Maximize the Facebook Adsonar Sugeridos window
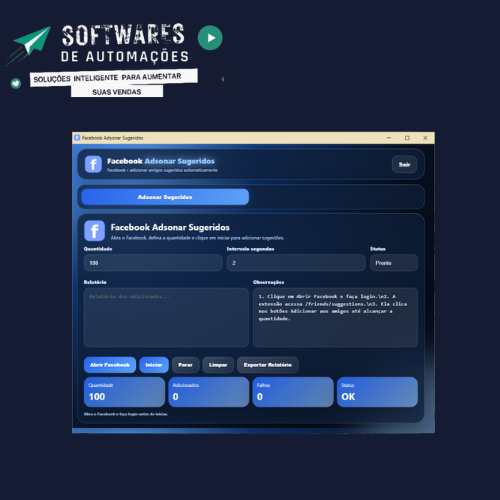Viewport: 500px width, 500px height. (x=407, y=138)
